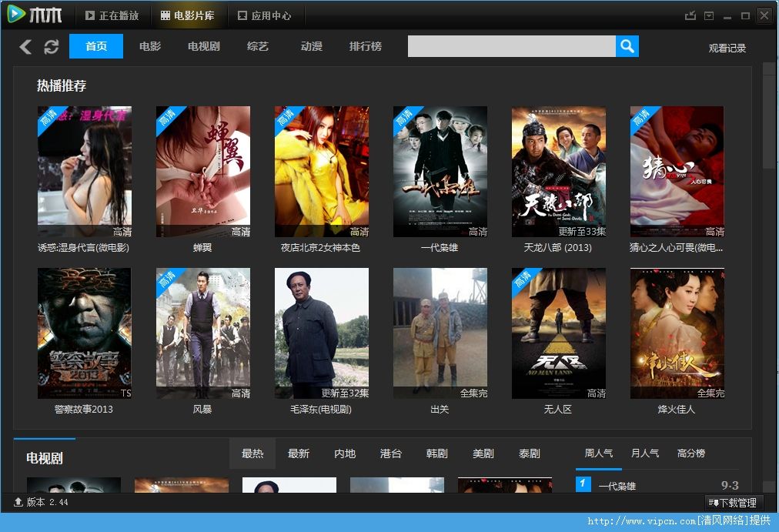This screenshot has width=779, height=532.
Task: Open 警察故事2013 poster
Action: [x=85, y=333]
